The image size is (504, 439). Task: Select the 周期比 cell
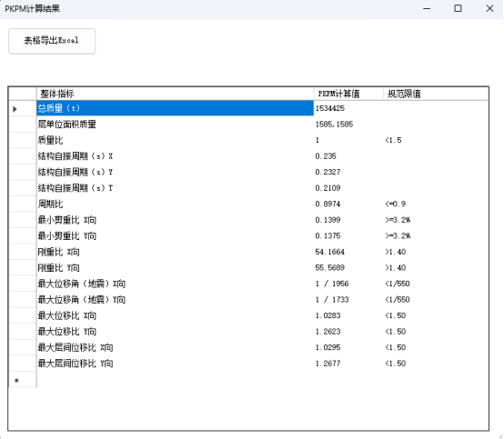pyautogui.click(x=176, y=204)
